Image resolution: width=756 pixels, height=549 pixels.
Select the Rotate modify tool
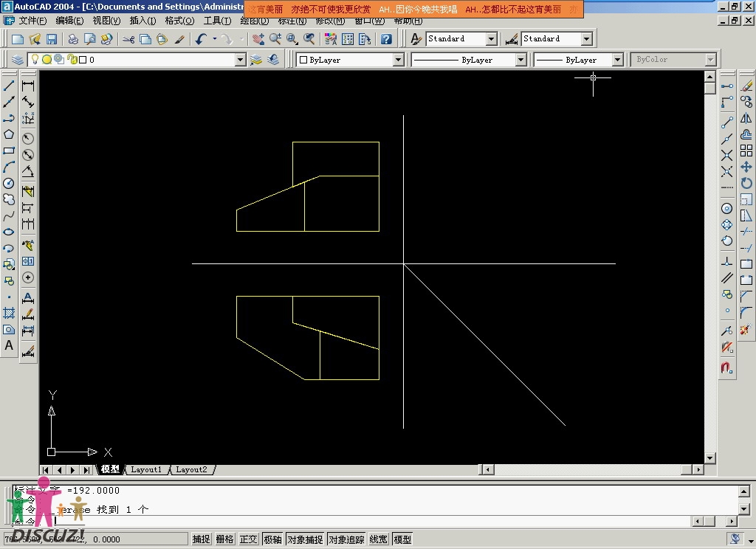pyautogui.click(x=746, y=183)
